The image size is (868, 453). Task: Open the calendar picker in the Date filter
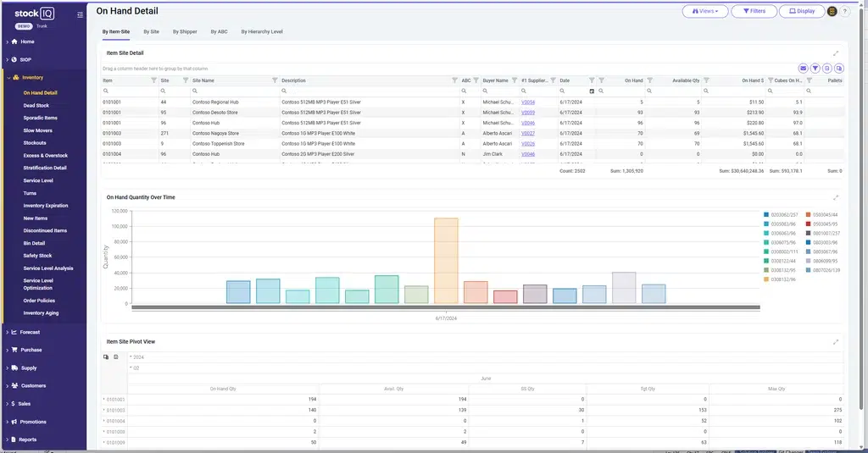(592, 91)
